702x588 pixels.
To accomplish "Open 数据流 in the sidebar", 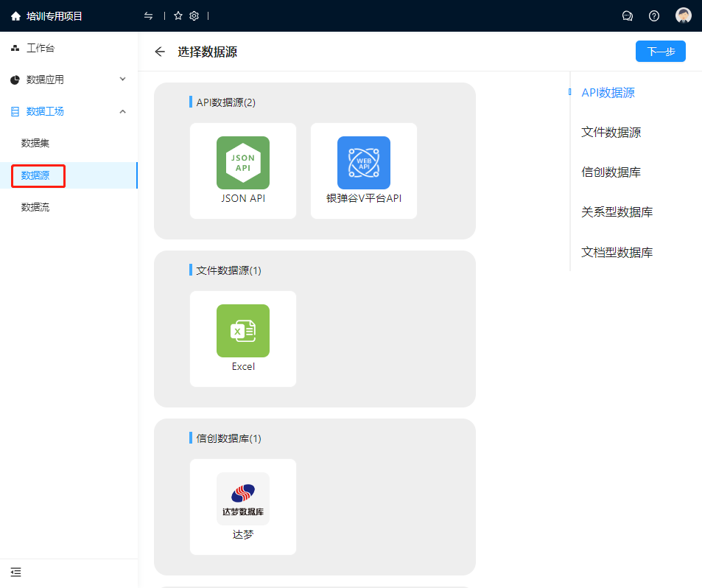I will (x=35, y=208).
